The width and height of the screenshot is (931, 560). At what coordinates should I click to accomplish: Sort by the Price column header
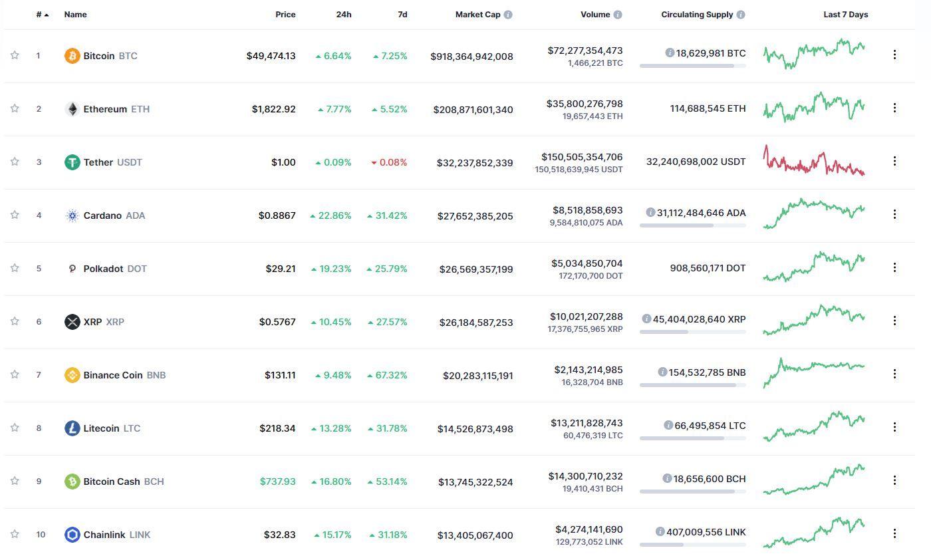point(285,15)
